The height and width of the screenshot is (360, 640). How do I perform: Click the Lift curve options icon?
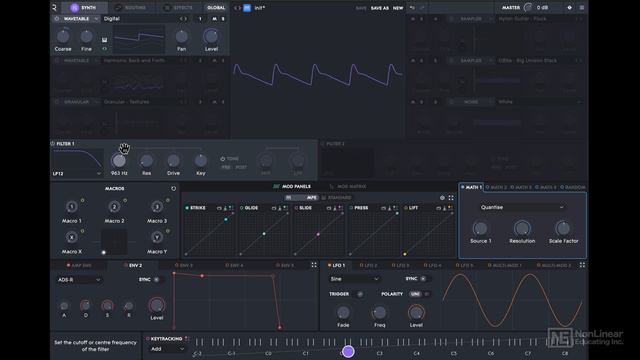coord(450,208)
